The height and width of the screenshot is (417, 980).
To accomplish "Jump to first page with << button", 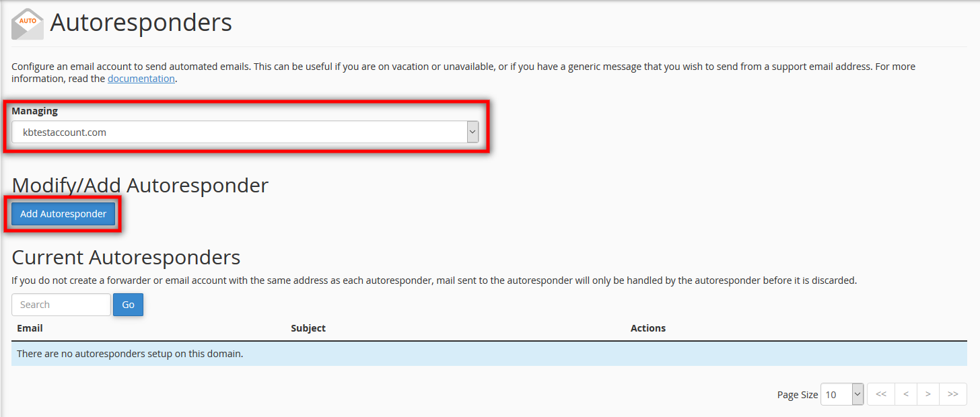I will (x=881, y=394).
